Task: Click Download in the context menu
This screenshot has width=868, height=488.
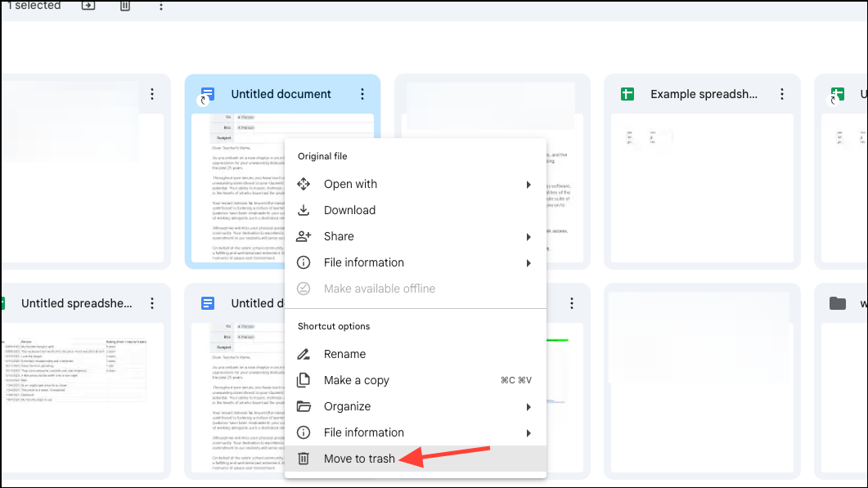Action: click(x=415, y=210)
